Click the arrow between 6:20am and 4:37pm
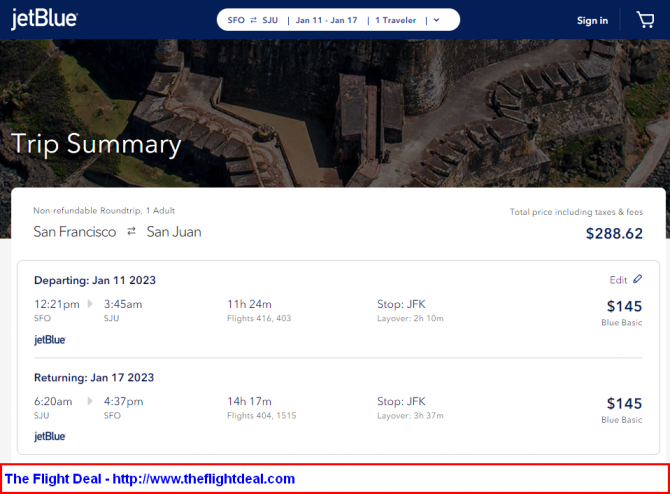Viewport: 670px width, 494px height. click(90, 401)
